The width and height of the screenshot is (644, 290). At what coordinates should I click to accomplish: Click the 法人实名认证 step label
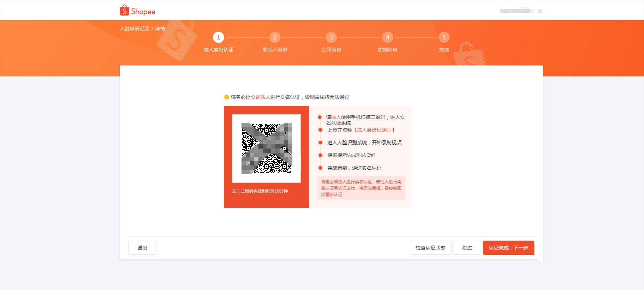(219, 50)
